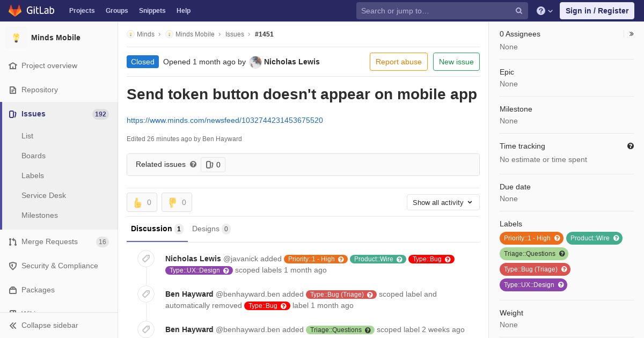
Task: Click help icon on Priority::1 - High sidebar label
Action: [557, 238]
